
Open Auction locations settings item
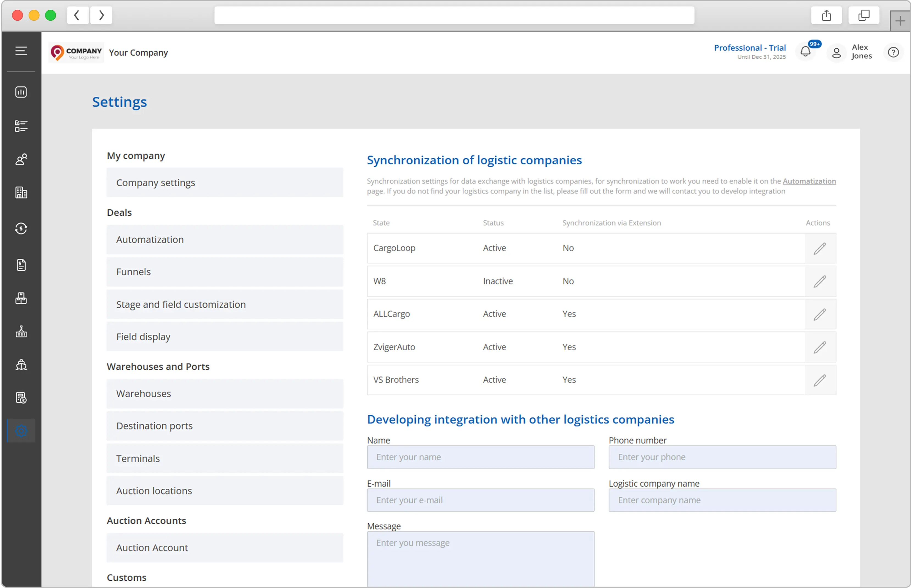pyautogui.click(x=225, y=491)
